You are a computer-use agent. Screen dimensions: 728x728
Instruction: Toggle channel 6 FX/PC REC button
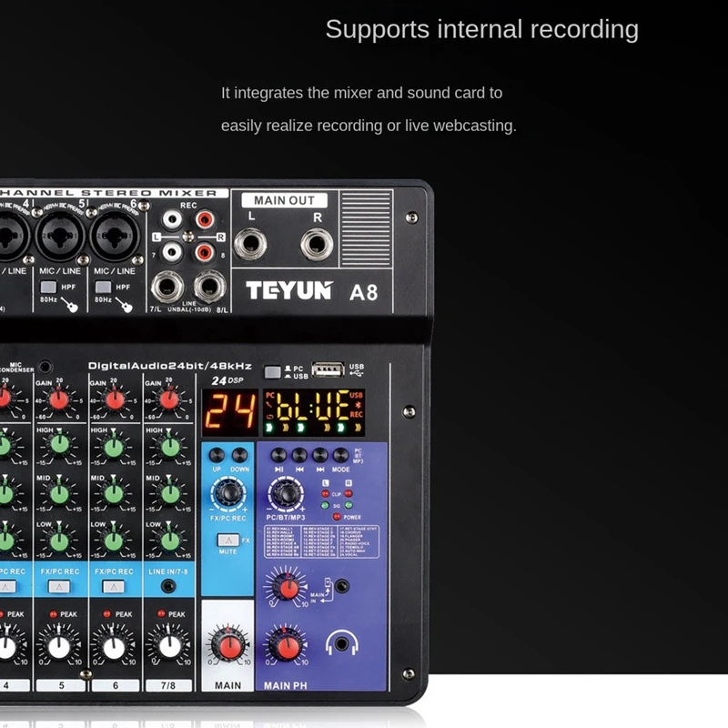[113, 587]
